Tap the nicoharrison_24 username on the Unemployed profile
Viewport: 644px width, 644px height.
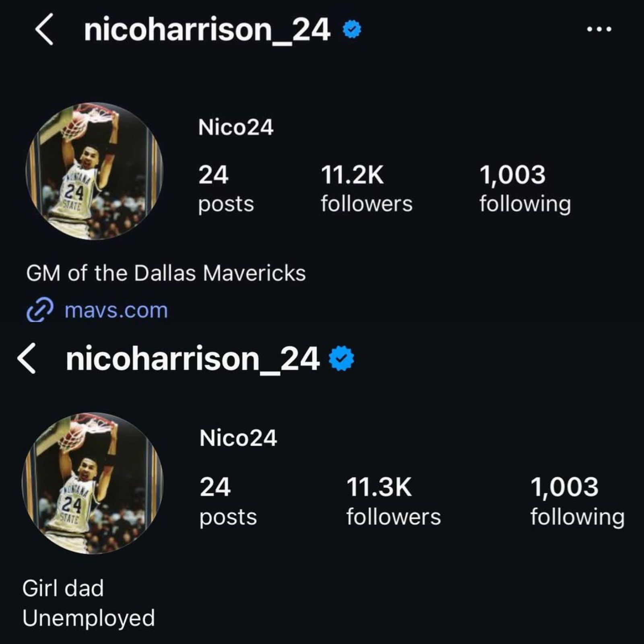tap(192, 359)
